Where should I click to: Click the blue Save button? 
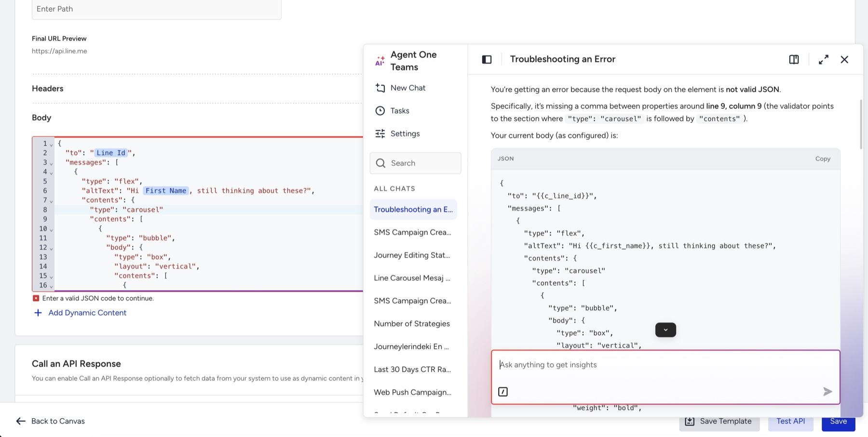pyautogui.click(x=838, y=421)
